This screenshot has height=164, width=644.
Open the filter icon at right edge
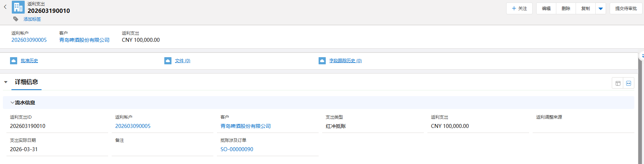click(x=642, y=56)
